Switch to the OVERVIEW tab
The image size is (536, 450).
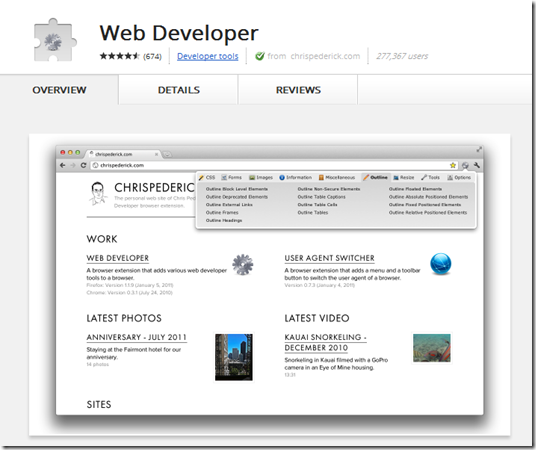[59, 90]
